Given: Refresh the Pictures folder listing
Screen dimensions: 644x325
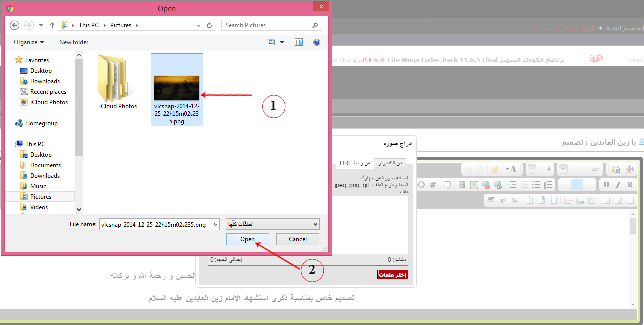Looking at the screenshot, I should point(210,25).
